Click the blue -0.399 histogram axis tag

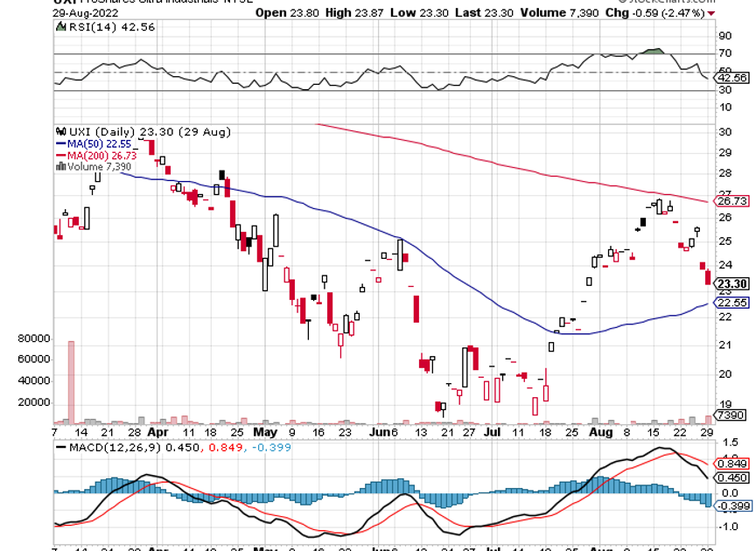733,506
